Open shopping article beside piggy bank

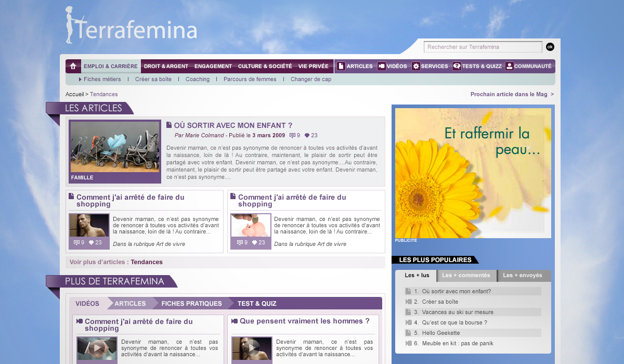pos(292,201)
